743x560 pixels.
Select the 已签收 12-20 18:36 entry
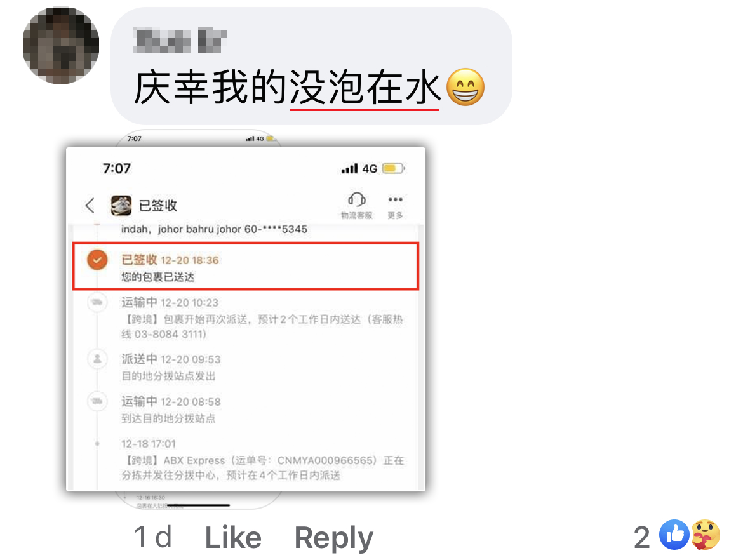(x=246, y=267)
